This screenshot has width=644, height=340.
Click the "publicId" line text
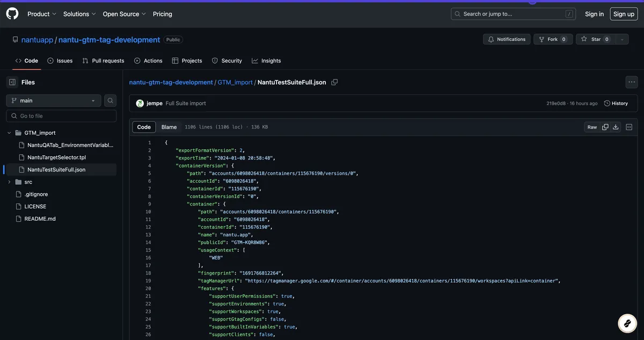(234, 242)
